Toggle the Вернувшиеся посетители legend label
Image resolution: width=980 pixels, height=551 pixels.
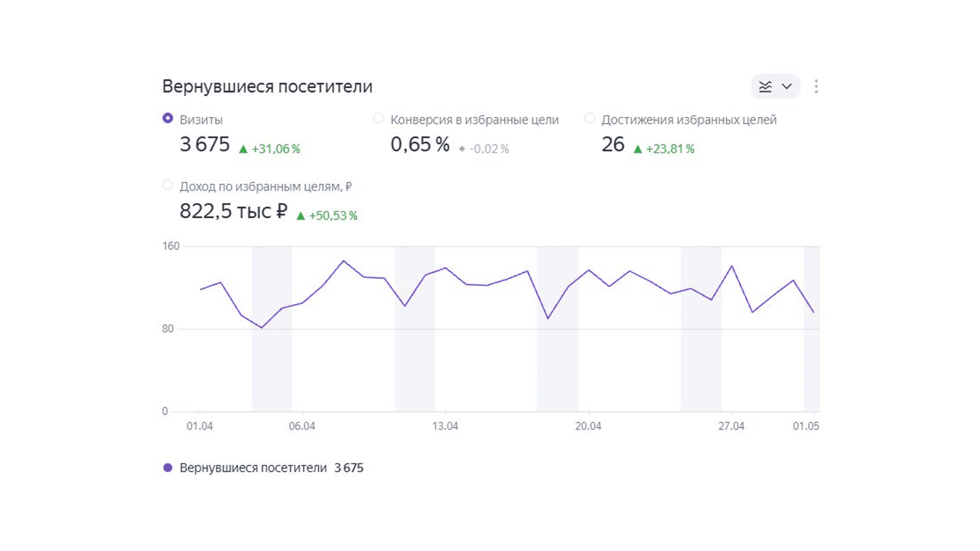[x=253, y=468]
